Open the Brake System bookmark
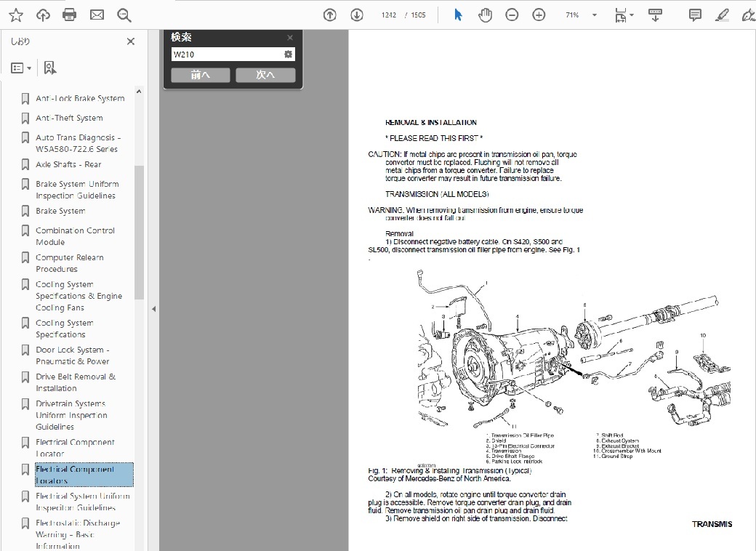 [60, 211]
